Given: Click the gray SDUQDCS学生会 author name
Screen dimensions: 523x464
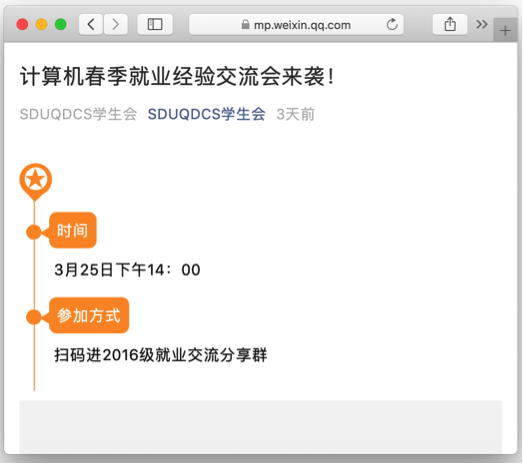Looking at the screenshot, I should [78, 114].
